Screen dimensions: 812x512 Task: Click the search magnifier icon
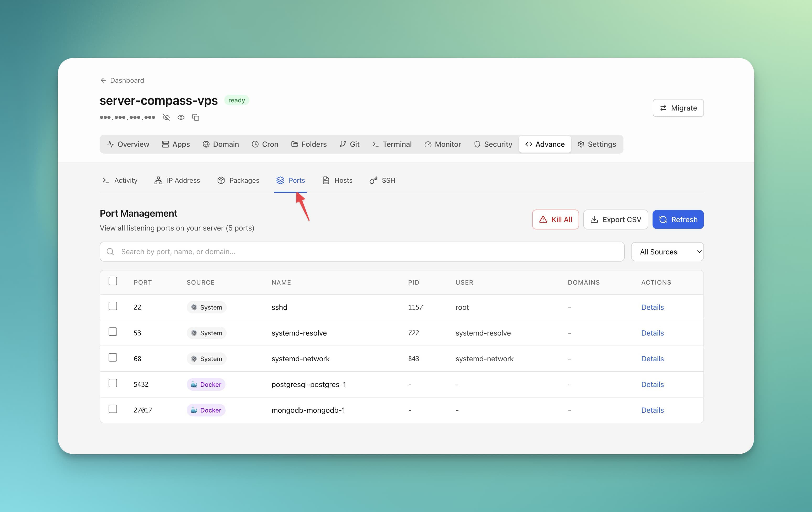point(110,252)
